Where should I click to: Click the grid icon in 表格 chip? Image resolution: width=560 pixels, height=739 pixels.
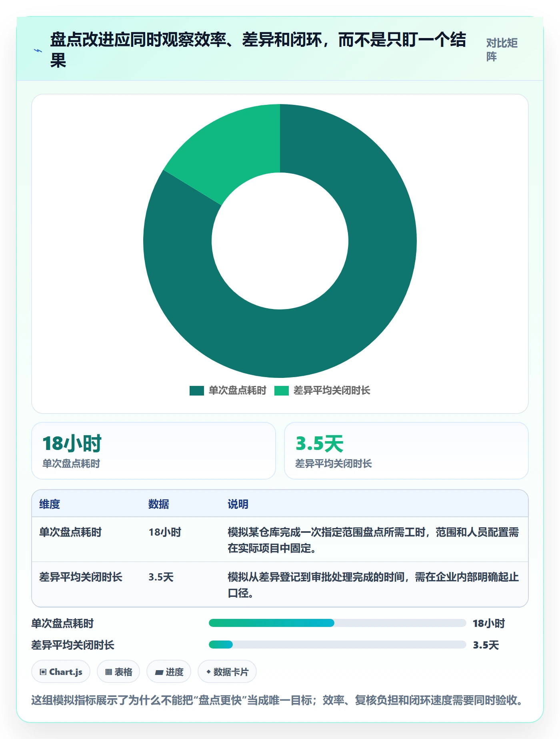coord(108,672)
